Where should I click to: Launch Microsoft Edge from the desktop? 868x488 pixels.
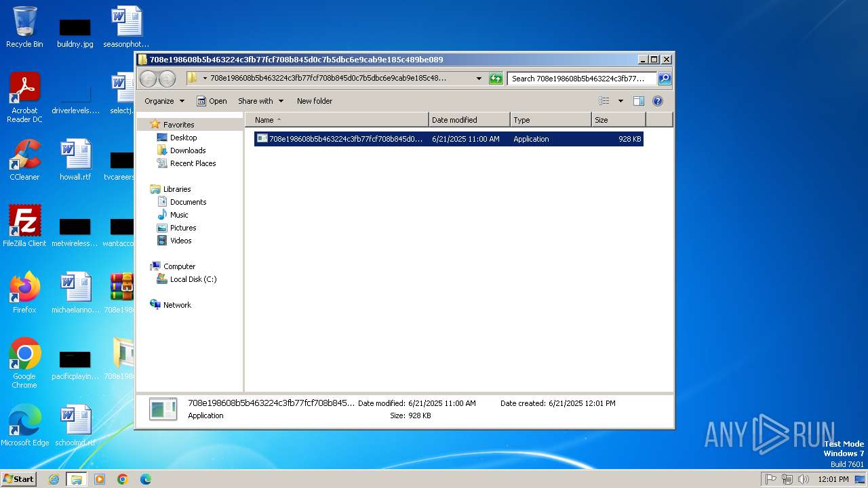(x=24, y=426)
